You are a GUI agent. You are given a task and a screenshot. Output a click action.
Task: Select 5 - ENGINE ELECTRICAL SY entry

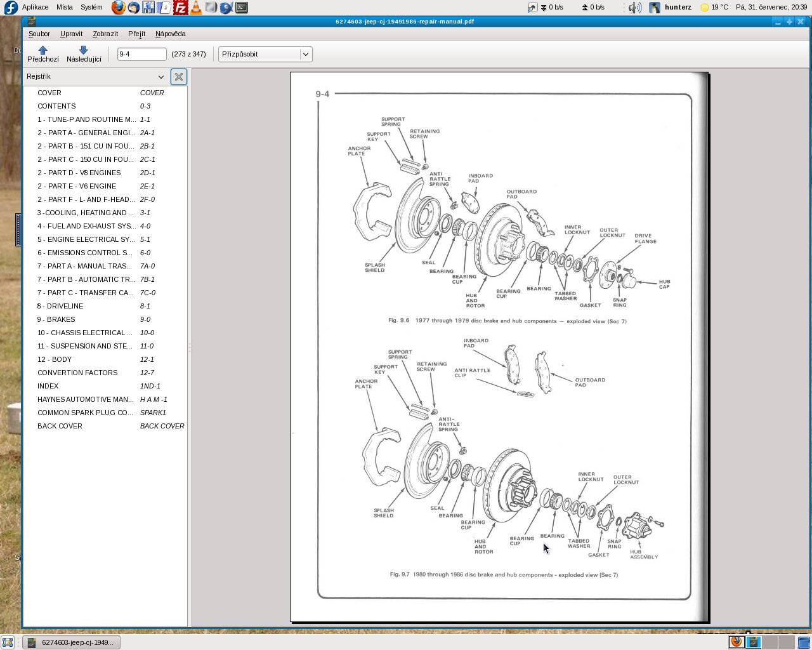pos(105,239)
